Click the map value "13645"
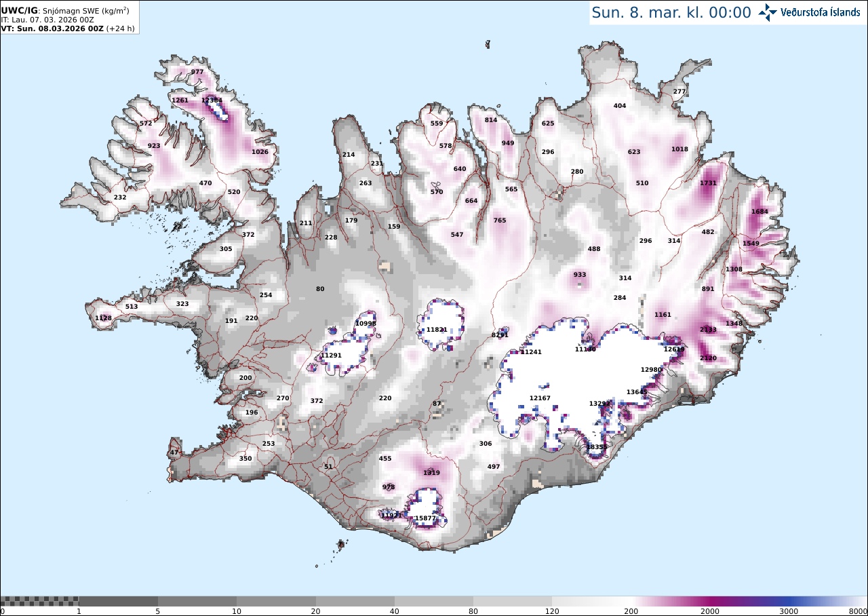This screenshot has height=616, width=868. click(637, 392)
